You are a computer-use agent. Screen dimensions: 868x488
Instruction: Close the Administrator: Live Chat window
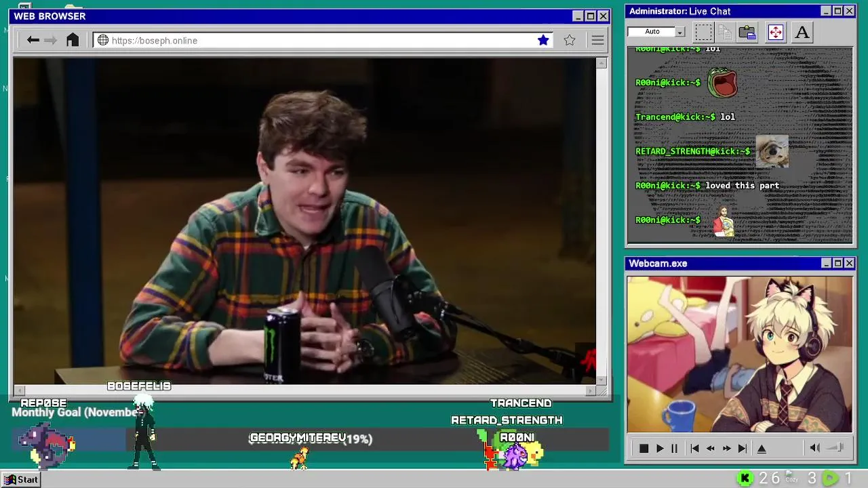(849, 11)
